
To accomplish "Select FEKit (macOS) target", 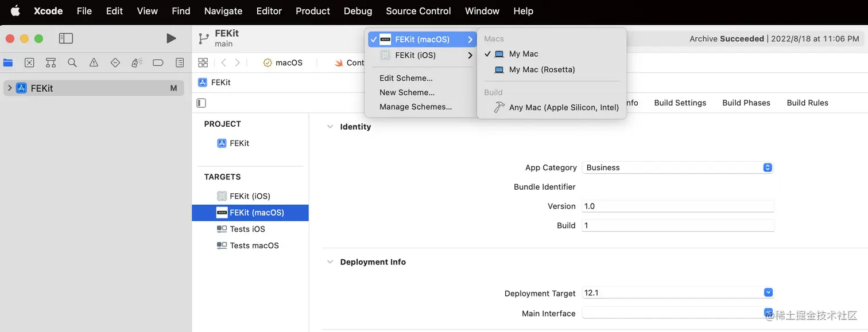I will 250,213.
